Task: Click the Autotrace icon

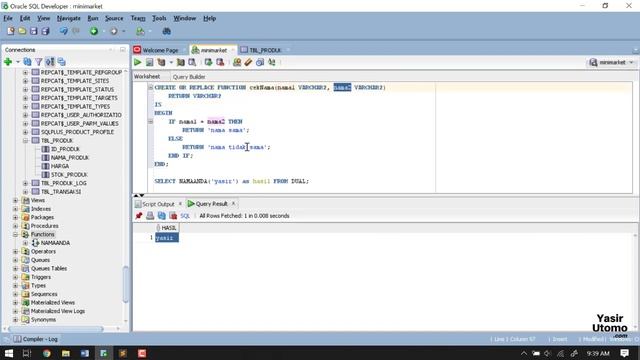Action: (180, 62)
